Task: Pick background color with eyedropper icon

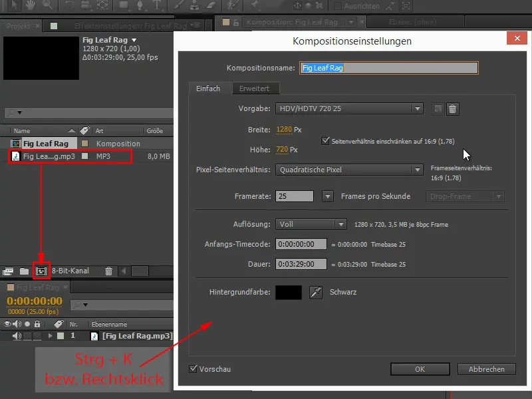Action: pos(315,292)
